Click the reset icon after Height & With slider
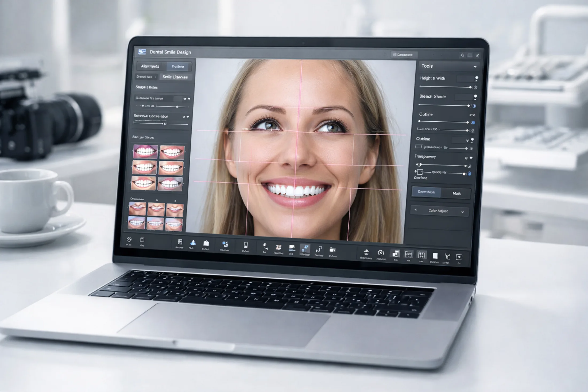 [475, 87]
